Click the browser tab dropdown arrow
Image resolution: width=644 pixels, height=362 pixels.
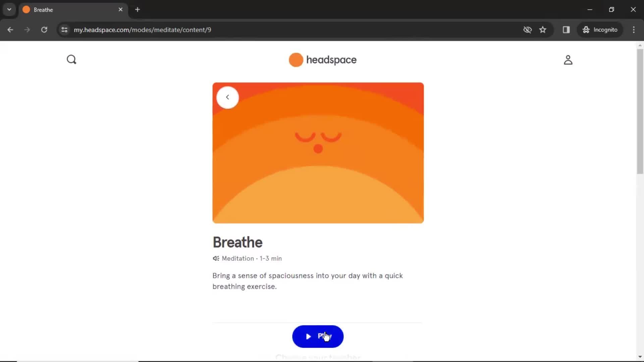9,9
